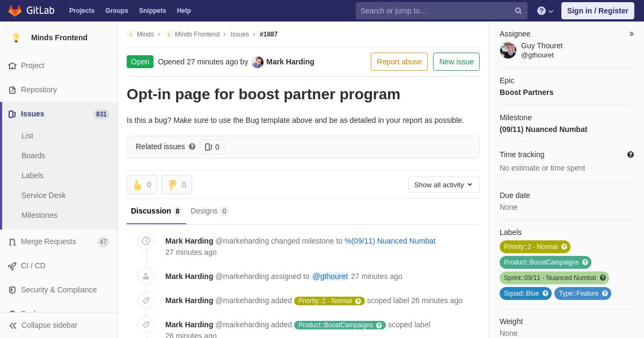Click the Merge Requests count badge 47
The image size is (644, 338).
[x=103, y=242]
